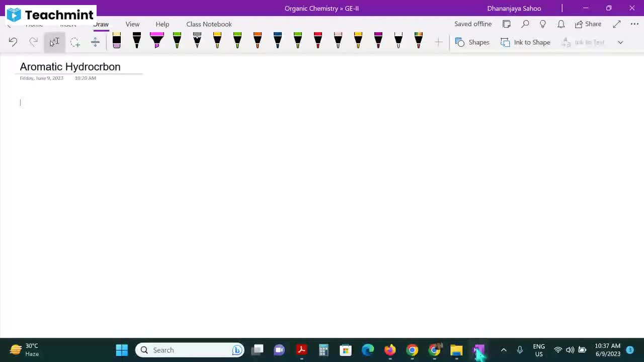Screen dimensions: 644x362
Task: Click the account name Dhananjaya Sahoo
Action: coord(514,9)
